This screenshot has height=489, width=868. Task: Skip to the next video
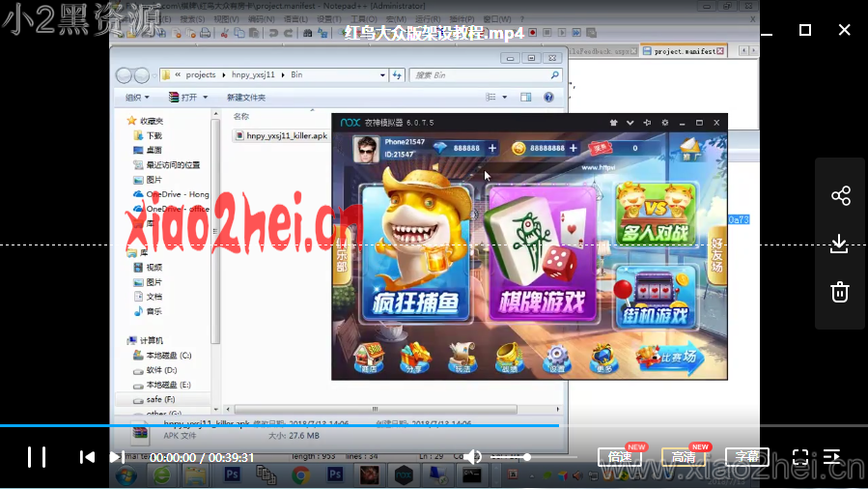point(117,457)
